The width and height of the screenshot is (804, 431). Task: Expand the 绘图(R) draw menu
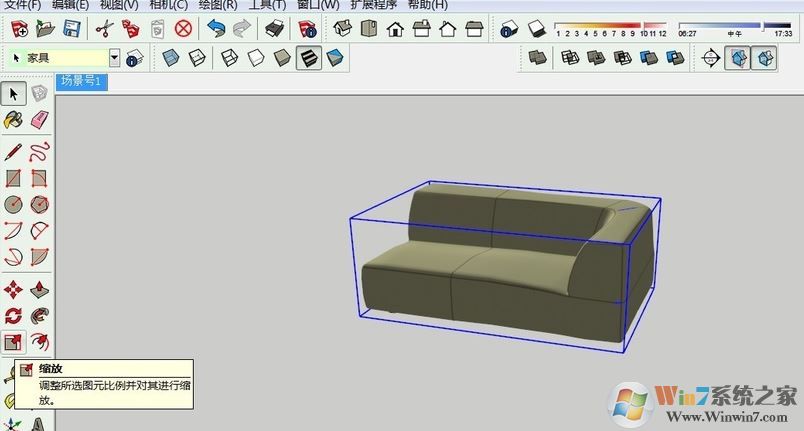click(218, 5)
